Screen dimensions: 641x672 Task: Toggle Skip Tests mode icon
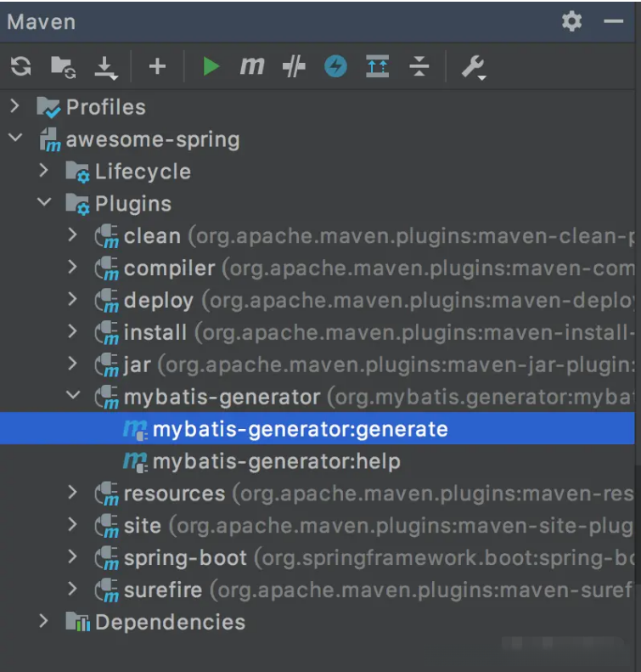tap(294, 67)
